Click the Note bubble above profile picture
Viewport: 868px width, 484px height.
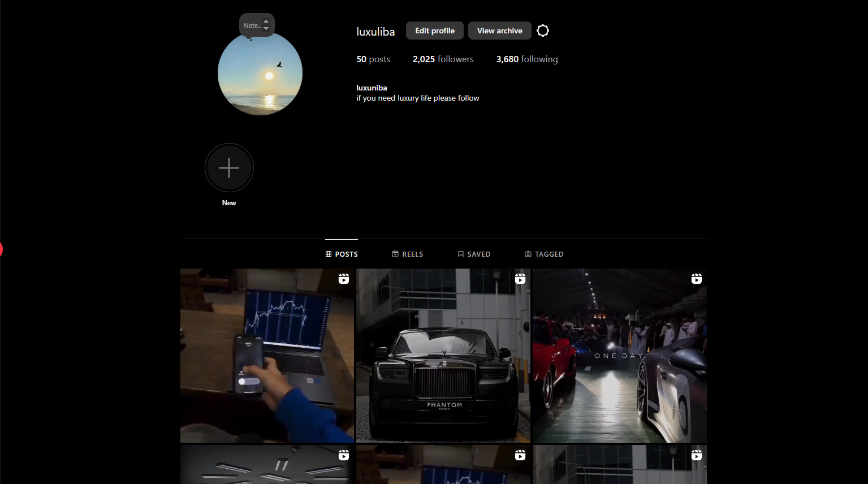253,25
